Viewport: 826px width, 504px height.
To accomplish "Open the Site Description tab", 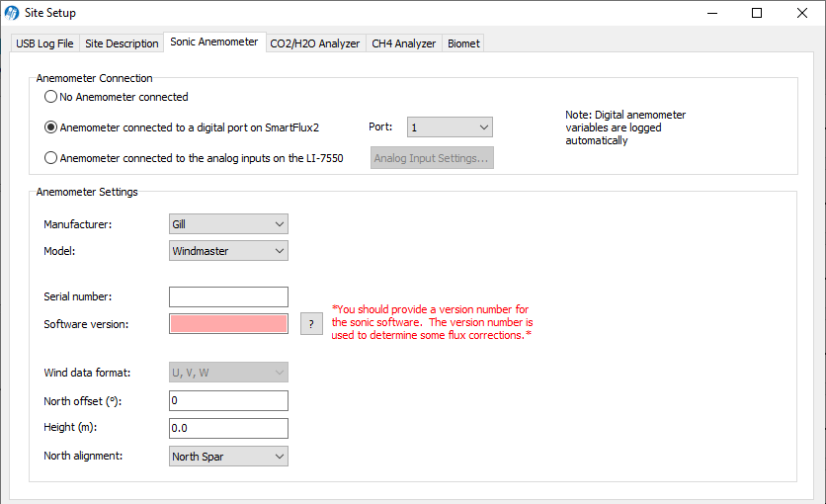I will pos(122,43).
